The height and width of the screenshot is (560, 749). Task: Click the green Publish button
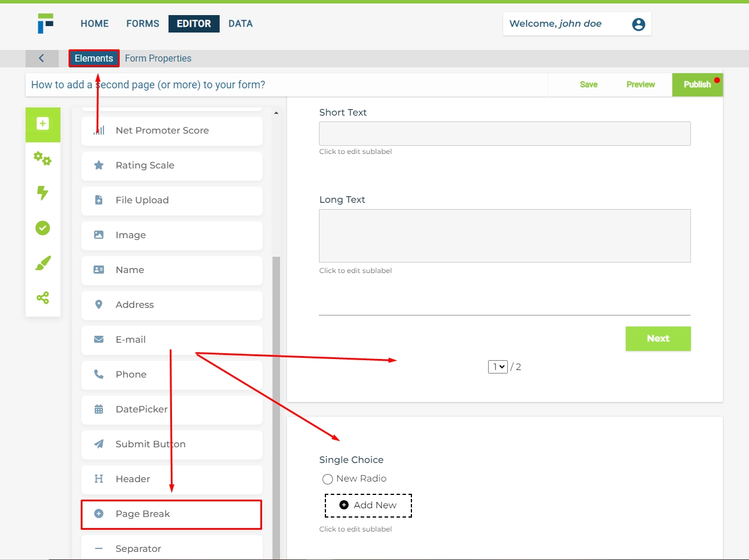pyautogui.click(x=697, y=84)
